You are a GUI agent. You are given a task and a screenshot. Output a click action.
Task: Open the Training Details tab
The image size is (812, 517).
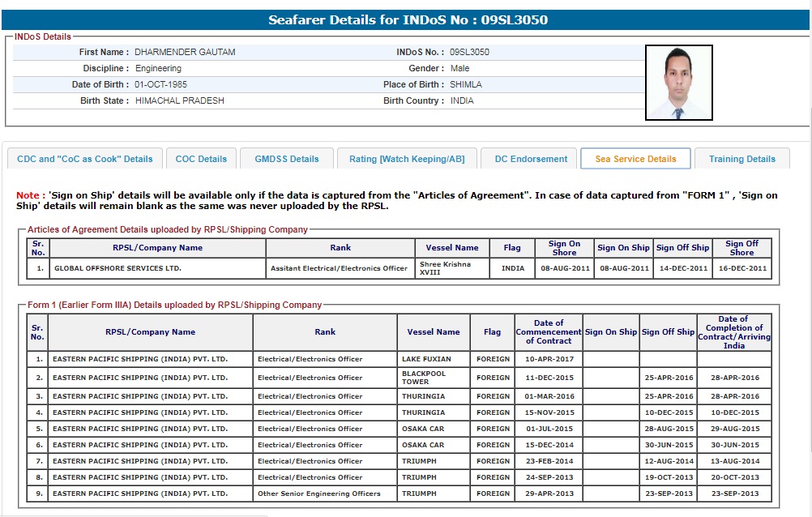[741, 159]
